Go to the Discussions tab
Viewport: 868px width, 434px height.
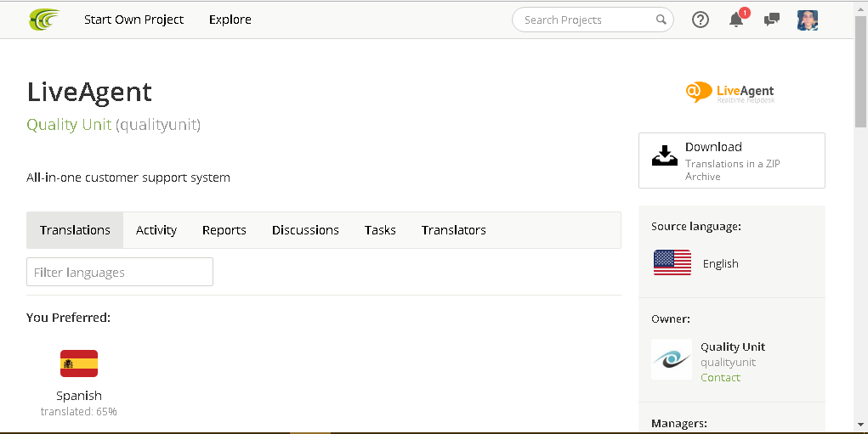(x=305, y=230)
